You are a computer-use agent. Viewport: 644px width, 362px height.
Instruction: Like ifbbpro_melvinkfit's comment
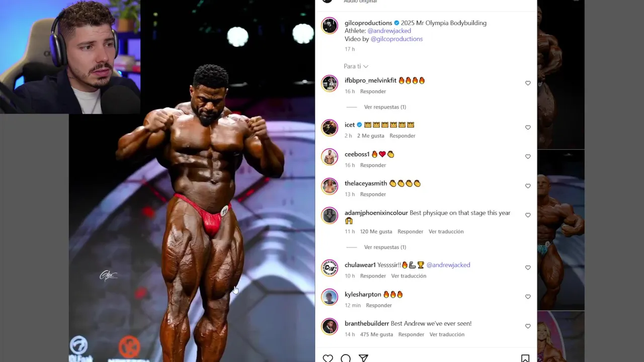(x=528, y=83)
